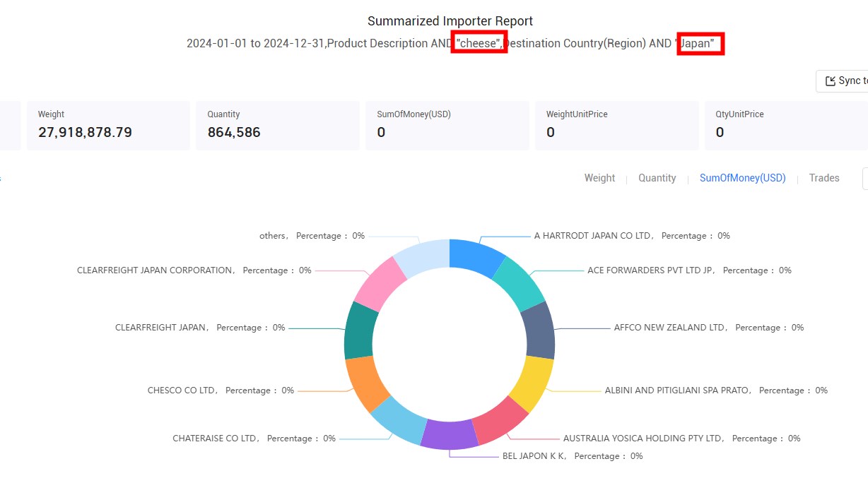Click the CLEARFREIGHT JAPAN CORPORATION pink segment

(x=380, y=283)
